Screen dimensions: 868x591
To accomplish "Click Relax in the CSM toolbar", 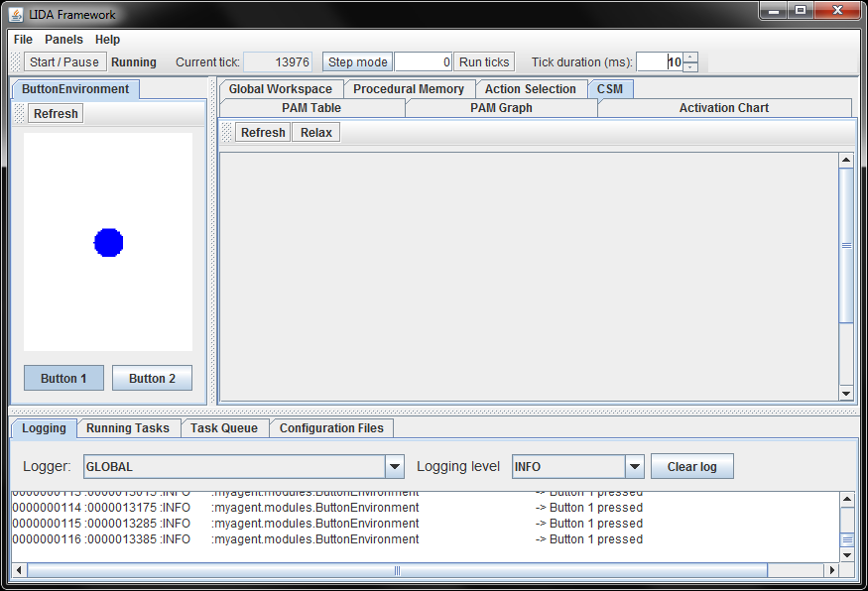I will click(315, 133).
